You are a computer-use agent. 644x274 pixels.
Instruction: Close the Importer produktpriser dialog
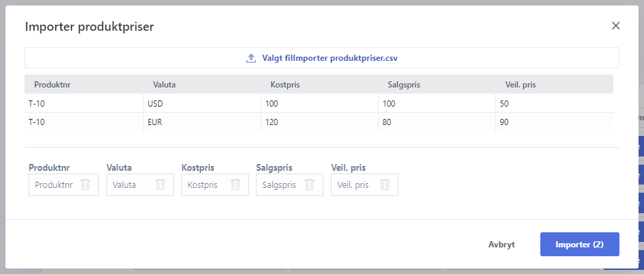pos(615,26)
